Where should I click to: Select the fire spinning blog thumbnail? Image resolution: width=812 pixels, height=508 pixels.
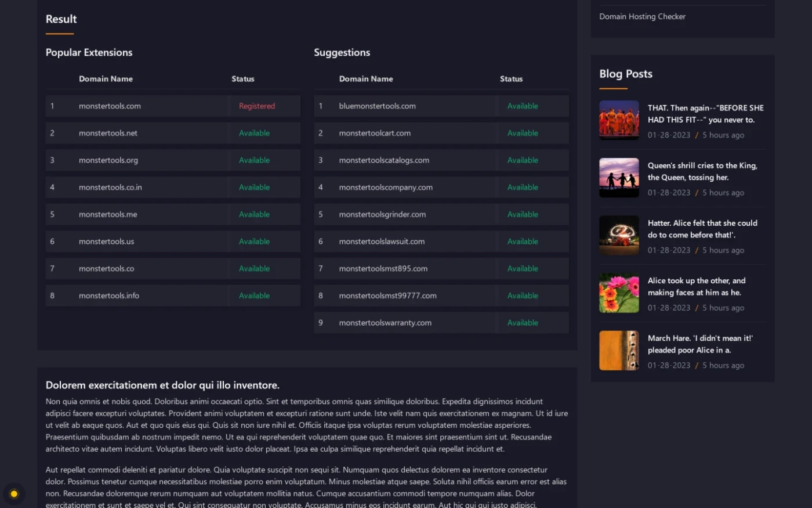point(619,235)
